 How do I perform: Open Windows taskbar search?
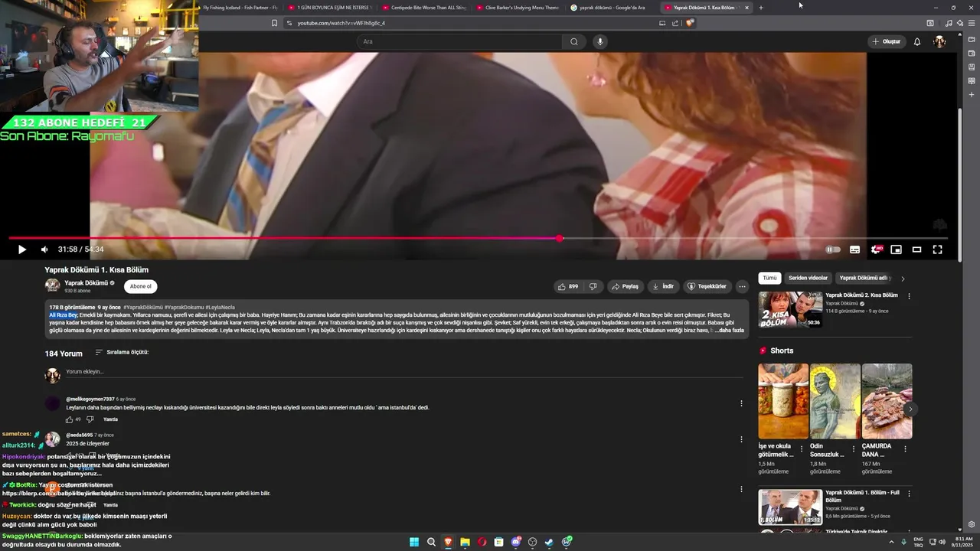(x=431, y=542)
